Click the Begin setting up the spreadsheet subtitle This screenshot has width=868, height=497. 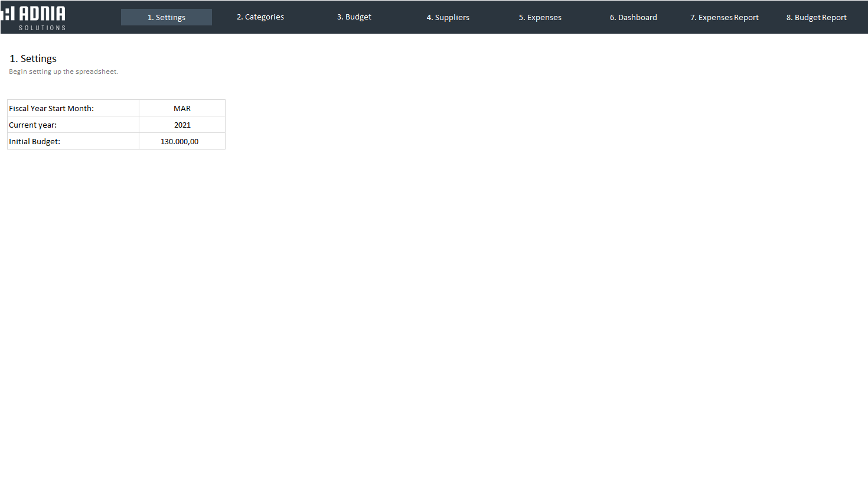[x=63, y=72]
